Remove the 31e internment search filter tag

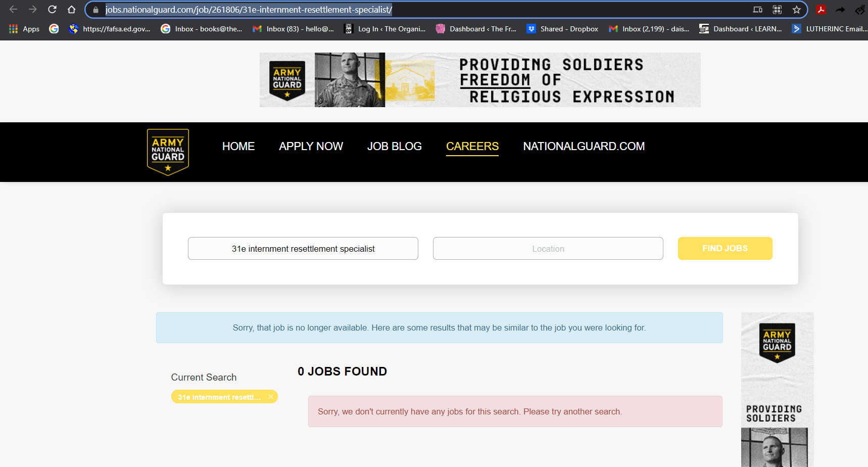271,397
